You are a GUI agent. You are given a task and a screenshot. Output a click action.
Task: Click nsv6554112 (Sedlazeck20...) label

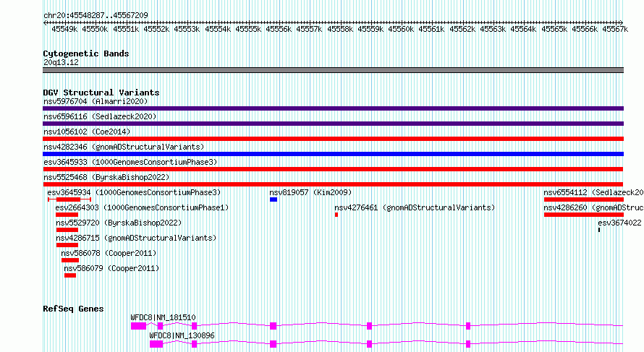(593, 192)
